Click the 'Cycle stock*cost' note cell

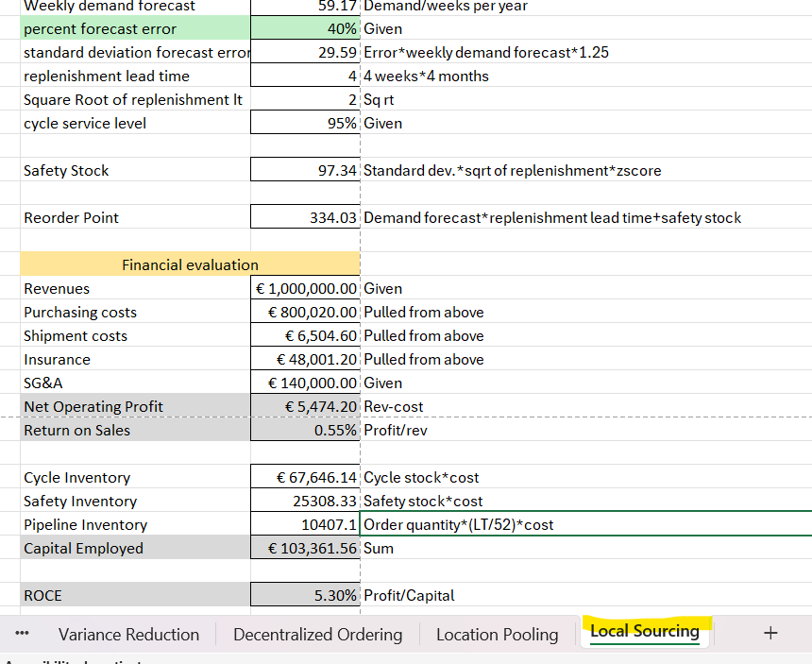click(x=421, y=477)
